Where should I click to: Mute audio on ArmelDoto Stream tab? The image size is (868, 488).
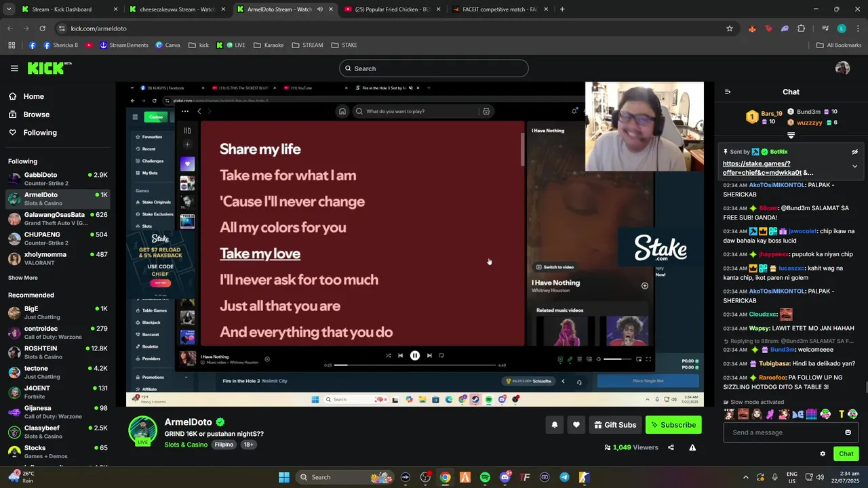(x=320, y=9)
